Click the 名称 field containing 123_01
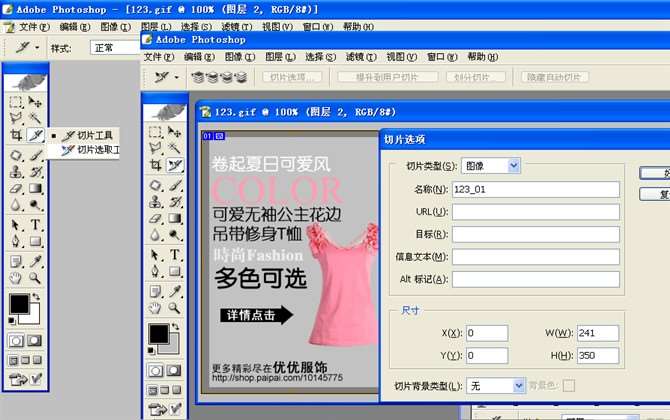Screen dimensions: 670x420 (x=536, y=189)
